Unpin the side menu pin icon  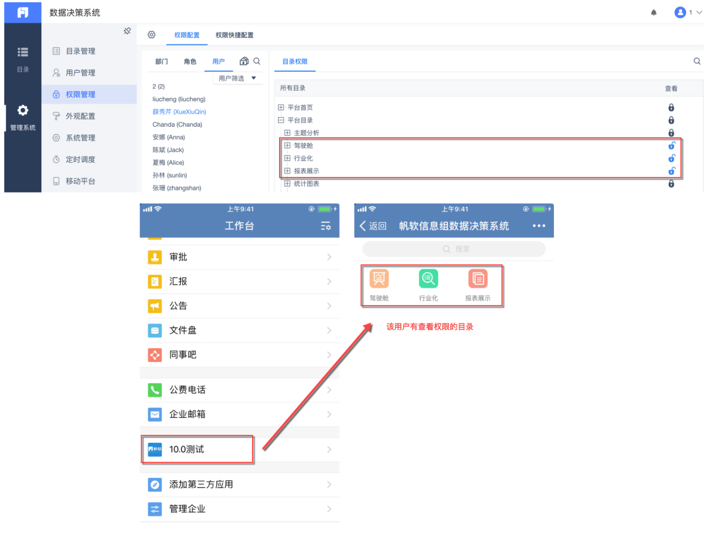[127, 31]
